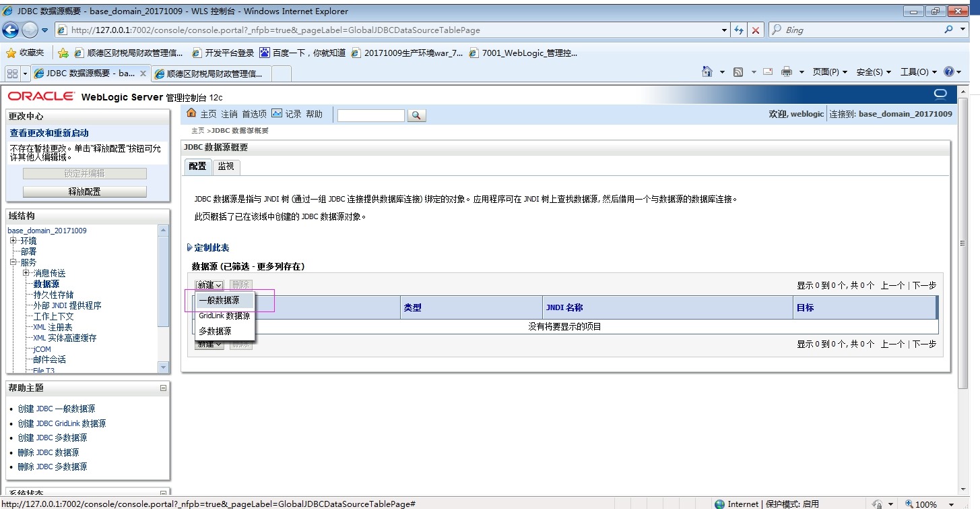Stop loading with the red X icon
Image resolution: width=980 pixels, height=509 pixels.
tap(756, 30)
